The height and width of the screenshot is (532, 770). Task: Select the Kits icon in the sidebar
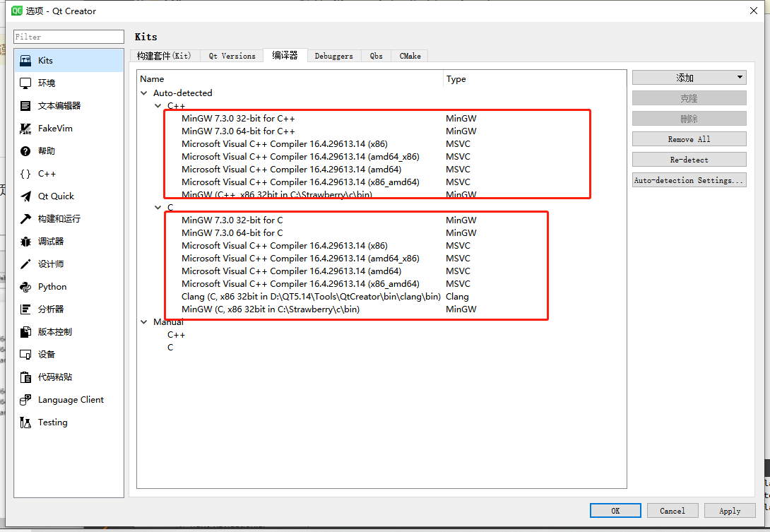click(x=25, y=61)
